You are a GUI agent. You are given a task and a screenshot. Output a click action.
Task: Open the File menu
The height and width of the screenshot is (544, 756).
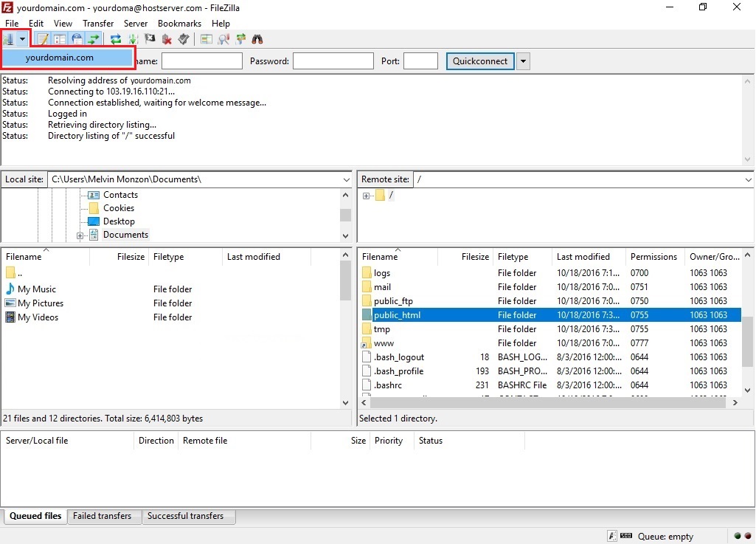point(12,23)
